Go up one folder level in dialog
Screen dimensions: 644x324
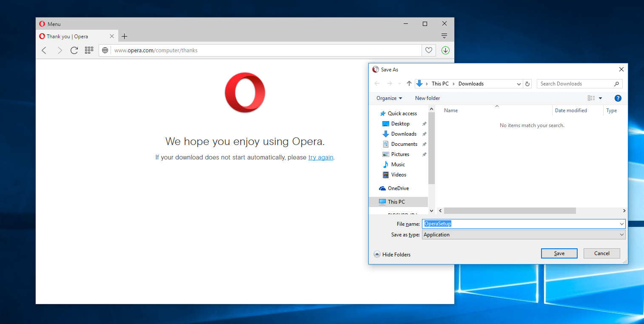point(409,84)
